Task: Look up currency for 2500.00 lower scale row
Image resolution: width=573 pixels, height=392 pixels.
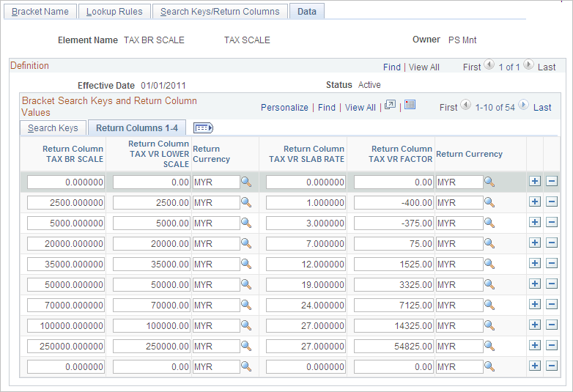Action: tap(246, 202)
